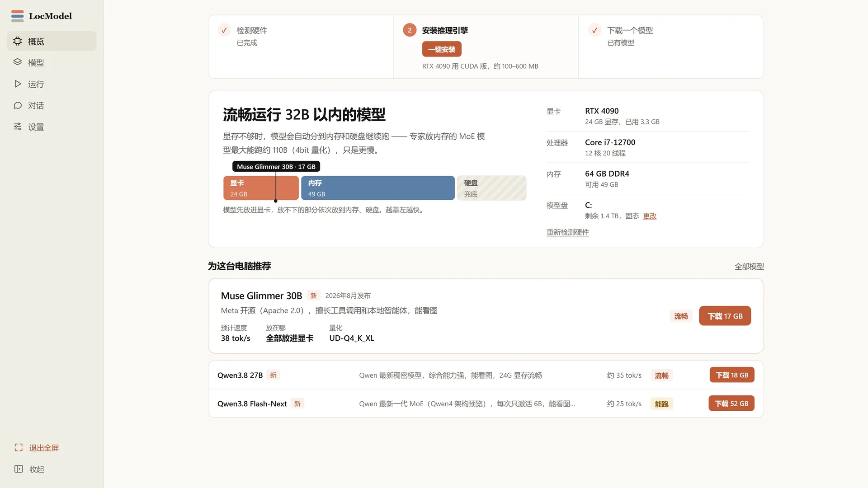868x488 pixels.
Task: Click the 一键安装 button
Action: pyautogui.click(x=442, y=49)
